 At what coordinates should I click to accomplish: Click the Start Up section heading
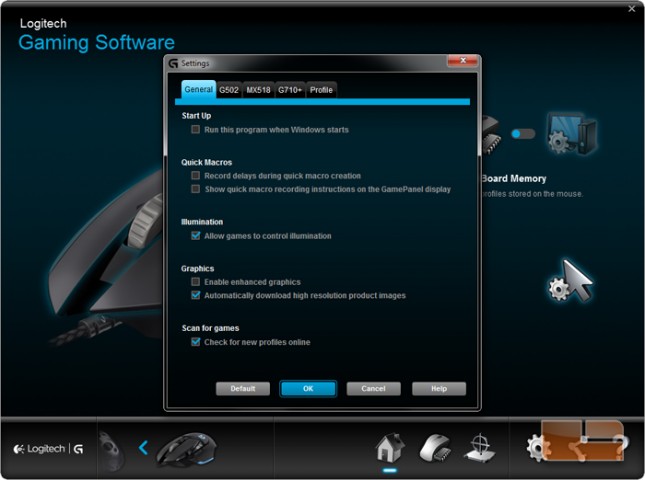196,116
